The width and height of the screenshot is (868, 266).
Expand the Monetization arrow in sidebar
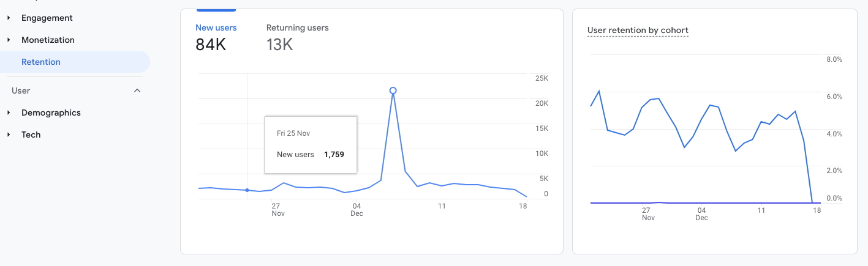click(x=9, y=40)
